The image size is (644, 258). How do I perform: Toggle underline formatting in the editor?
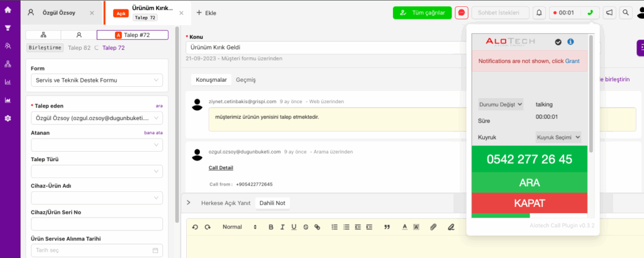pyautogui.click(x=294, y=227)
